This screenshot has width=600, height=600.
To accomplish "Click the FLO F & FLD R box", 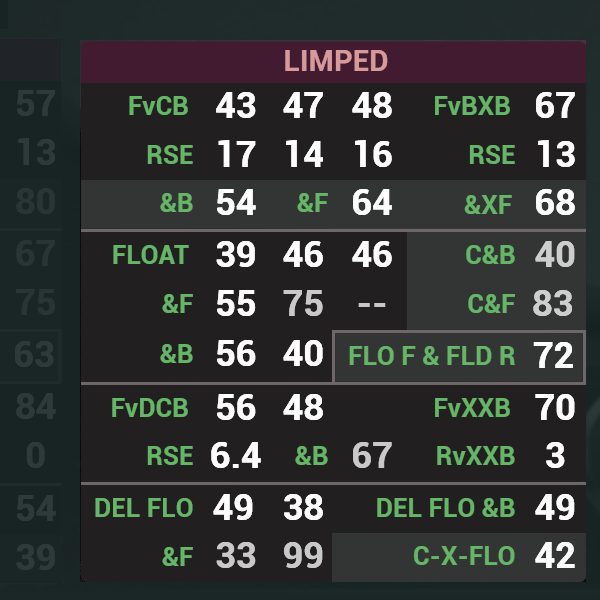I will (459, 356).
